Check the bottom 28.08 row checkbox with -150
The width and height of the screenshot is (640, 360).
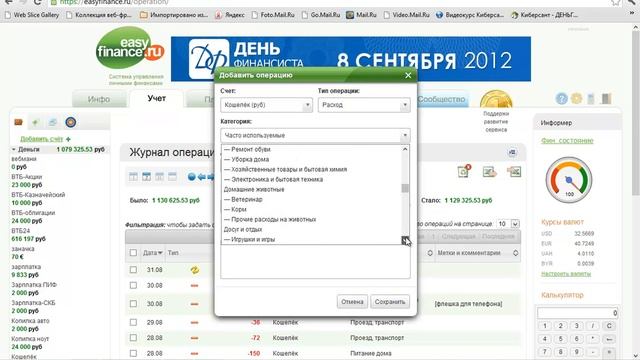click(133, 353)
